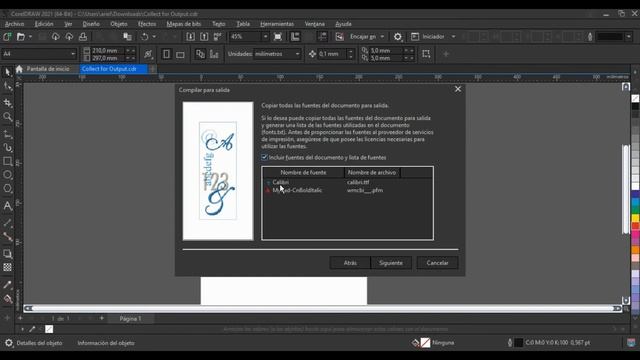Pick the red swatch in color palette
The image size is (640, 360).
pyautogui.click(x=635, y=226)
